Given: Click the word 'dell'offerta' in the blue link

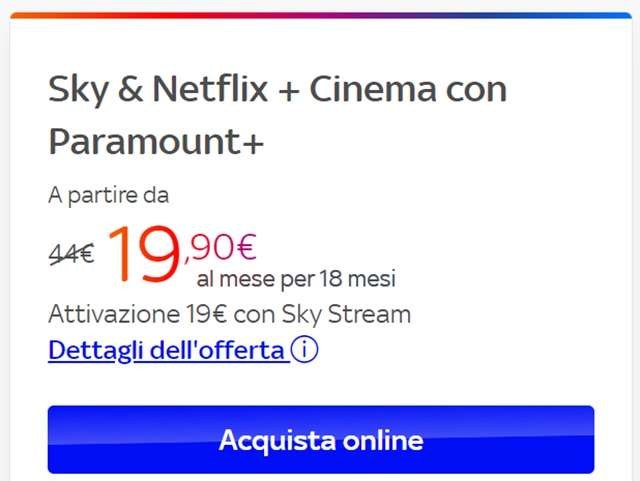Looking at the screenshot, I should pos(217,350).
